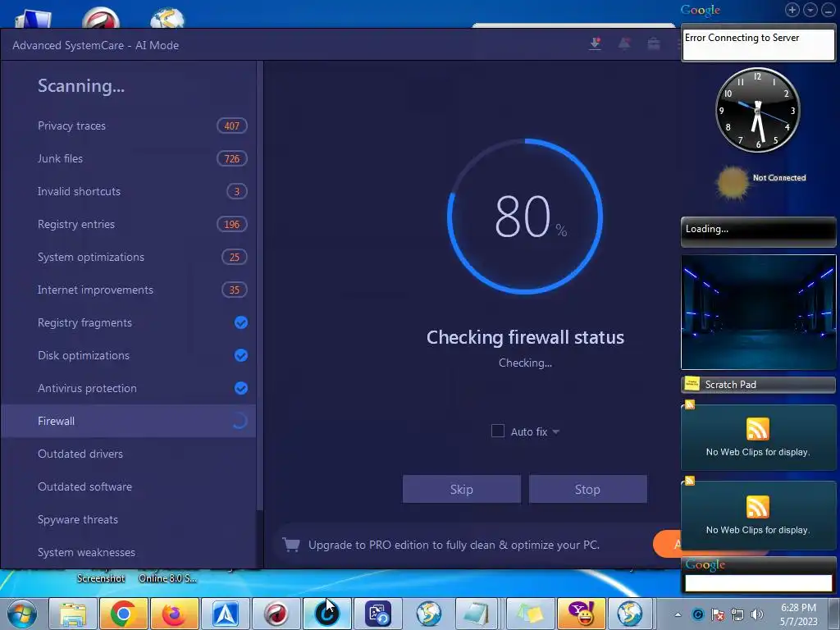Viewport: 840px width, 630px height.
Task: Open the Registry entries count badge 196
Action: (x=232, y=224)
